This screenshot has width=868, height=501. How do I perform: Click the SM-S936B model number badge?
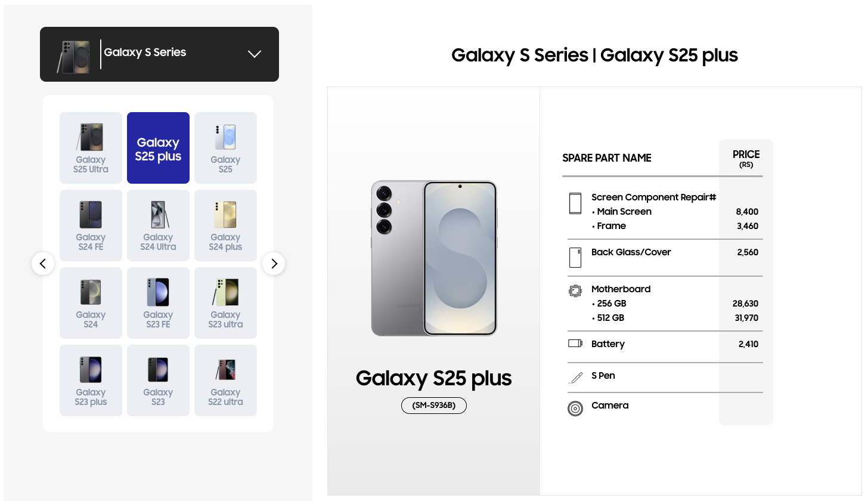point(433,406)
